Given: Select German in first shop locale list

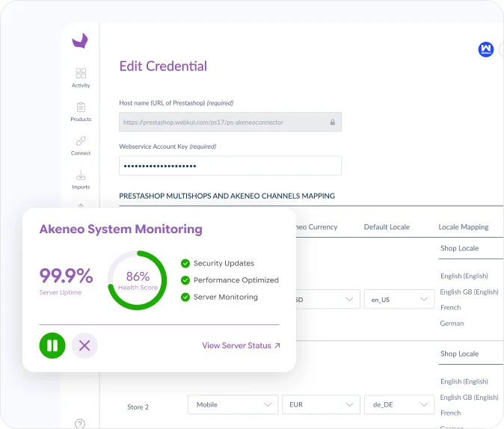Looking at the screenshot, I should (452, 324).
